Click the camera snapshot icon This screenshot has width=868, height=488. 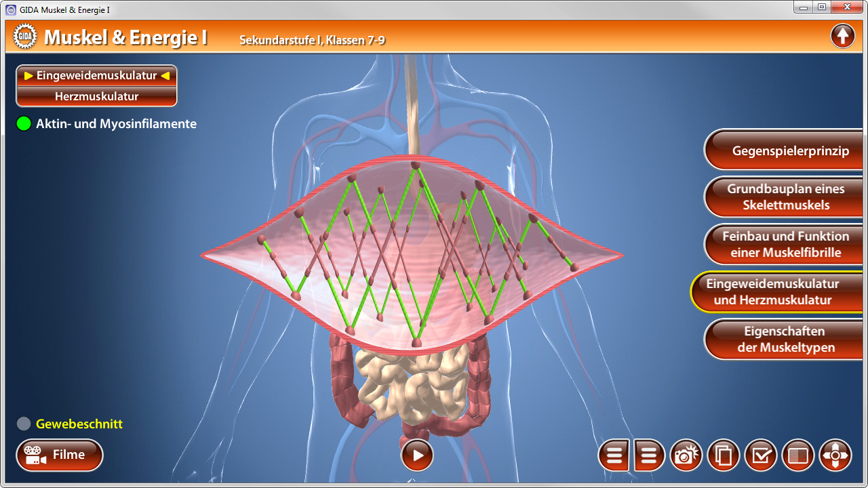(x=686, y=455)
